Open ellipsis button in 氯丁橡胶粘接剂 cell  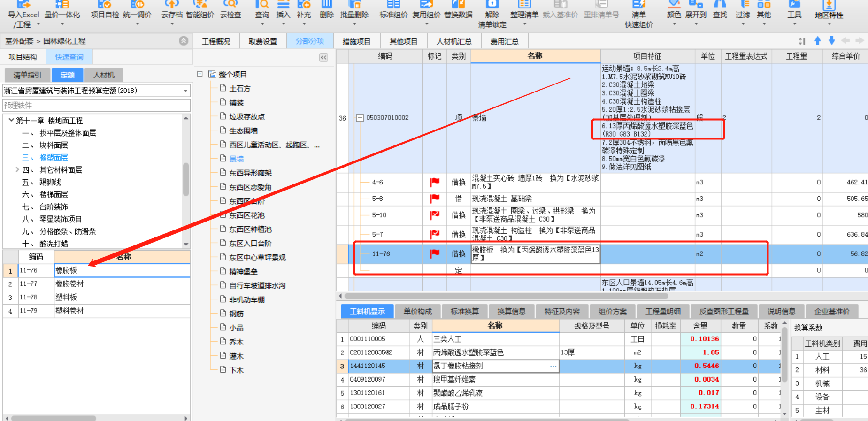553,366
